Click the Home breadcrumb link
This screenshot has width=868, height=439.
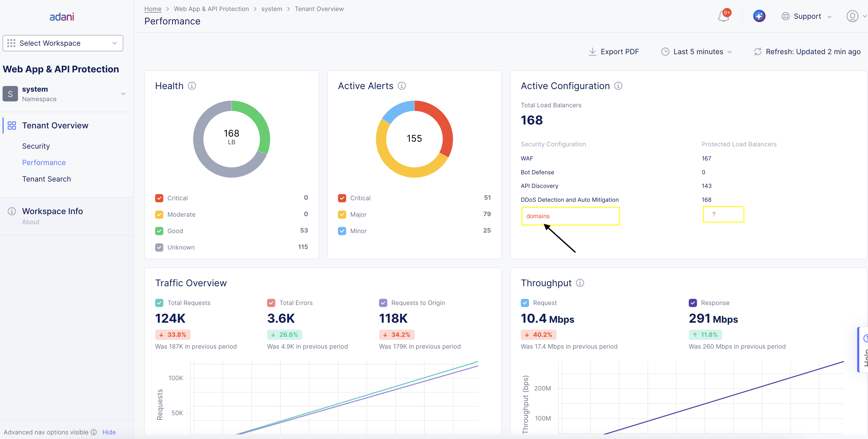click(153, 9)
